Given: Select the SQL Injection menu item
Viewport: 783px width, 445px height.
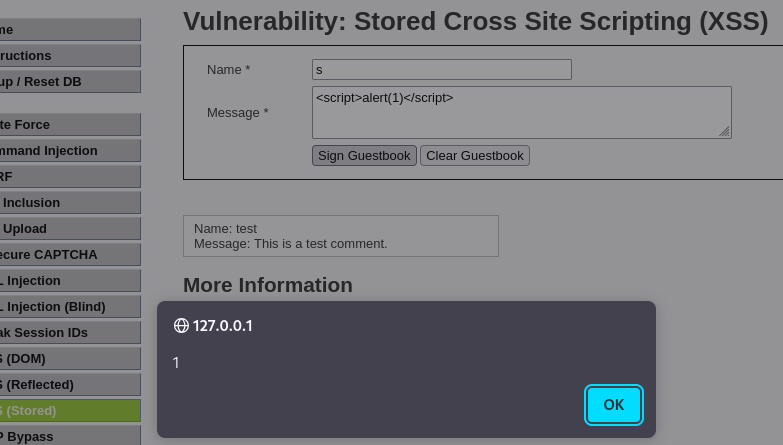Looking at the screenshot, I should tap(60, 280).
